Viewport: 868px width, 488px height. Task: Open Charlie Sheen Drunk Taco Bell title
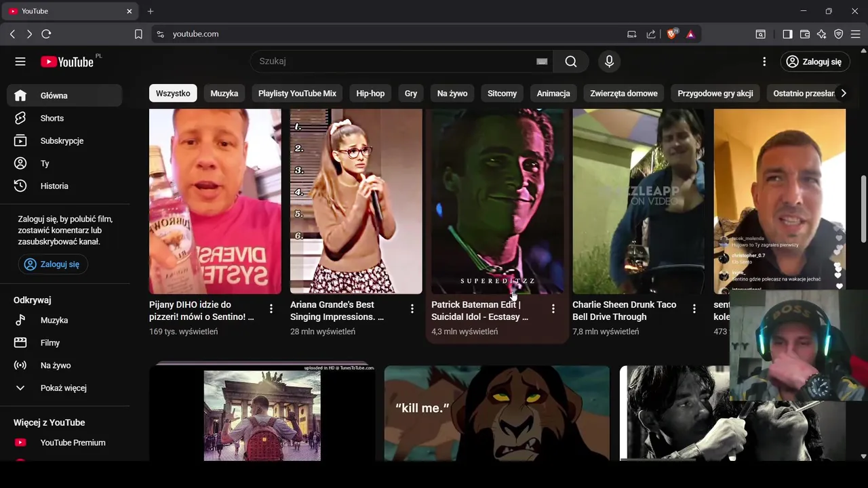[x=624, y=310]
